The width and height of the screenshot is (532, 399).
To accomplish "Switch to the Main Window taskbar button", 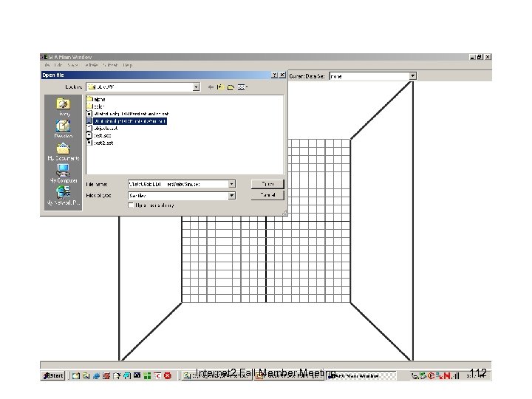I will tap(361, 376).
